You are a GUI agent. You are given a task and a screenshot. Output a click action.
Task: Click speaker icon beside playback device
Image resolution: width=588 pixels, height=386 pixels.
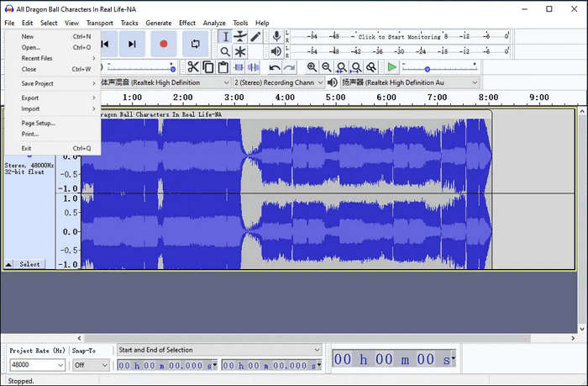pos(333,82)
